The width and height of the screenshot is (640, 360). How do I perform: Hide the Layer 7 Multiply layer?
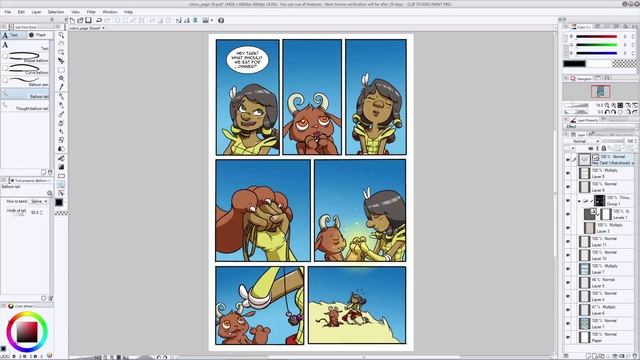pyautogui.click(x=568, y=269)
